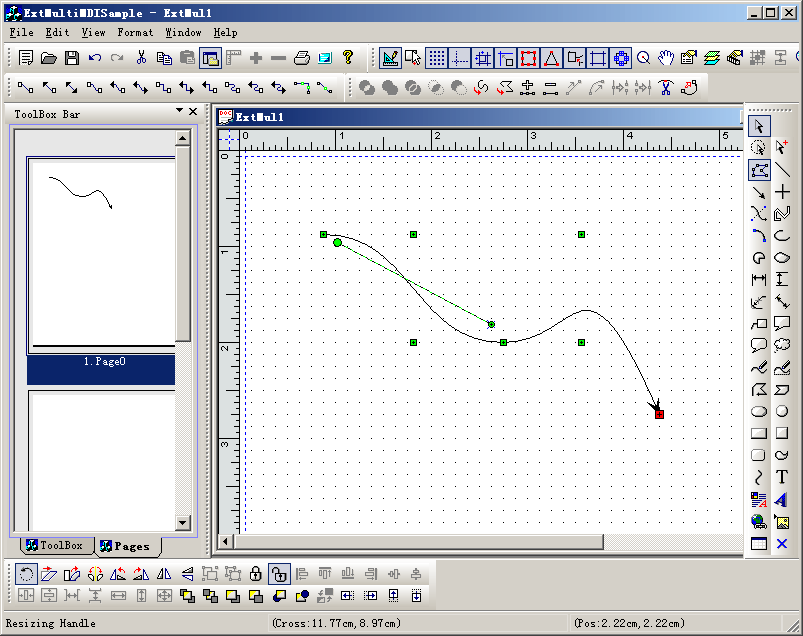Select the Page0 curve thumbnail
The image size is (803, 636).
pos(101,255)
